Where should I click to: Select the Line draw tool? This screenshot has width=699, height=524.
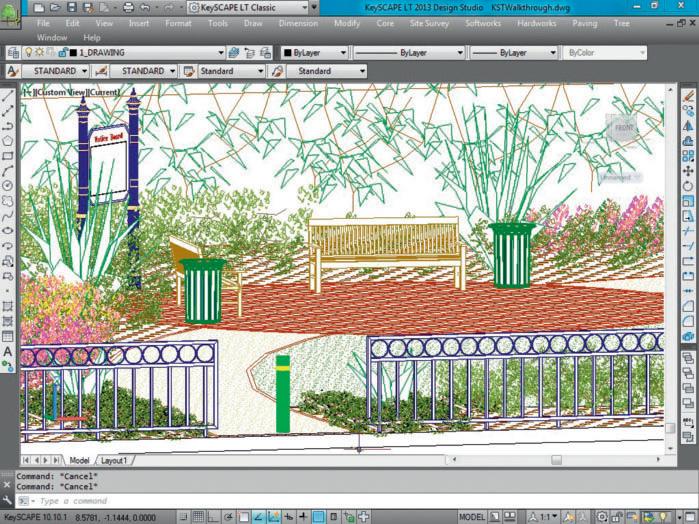point(8,95)
